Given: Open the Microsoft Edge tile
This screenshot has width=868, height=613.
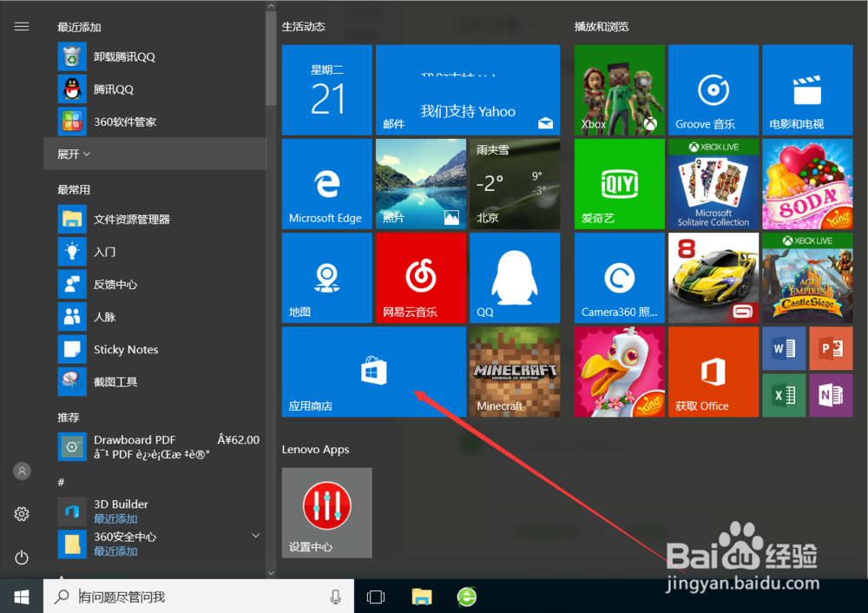Looking at the screenshot, I should tap(326, 184).
